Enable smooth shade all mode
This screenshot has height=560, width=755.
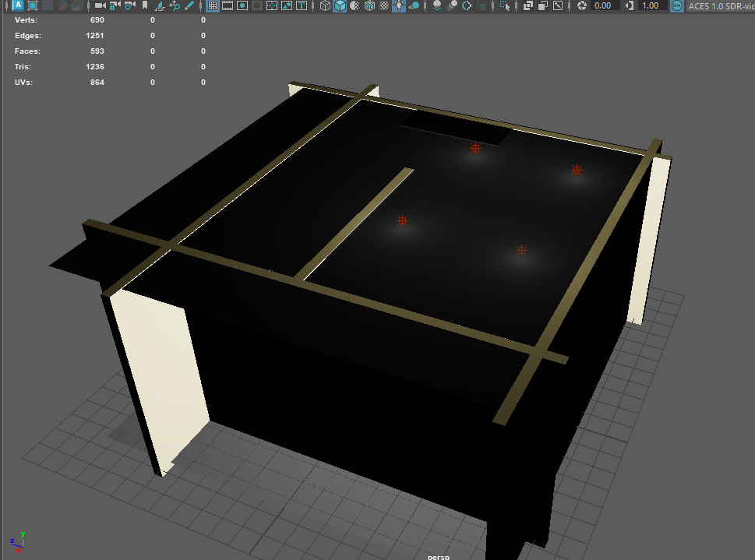(x=340, y=5)
